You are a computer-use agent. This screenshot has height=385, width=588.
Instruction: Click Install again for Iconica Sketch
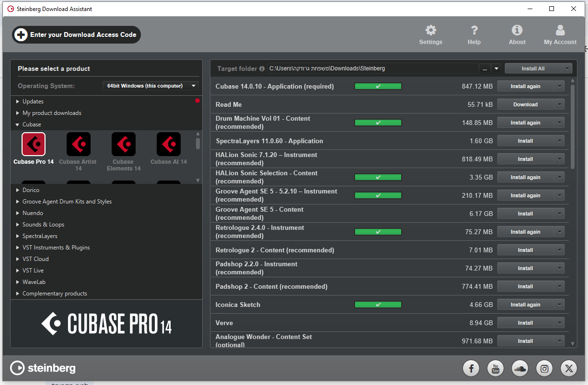tap(526, 305)
